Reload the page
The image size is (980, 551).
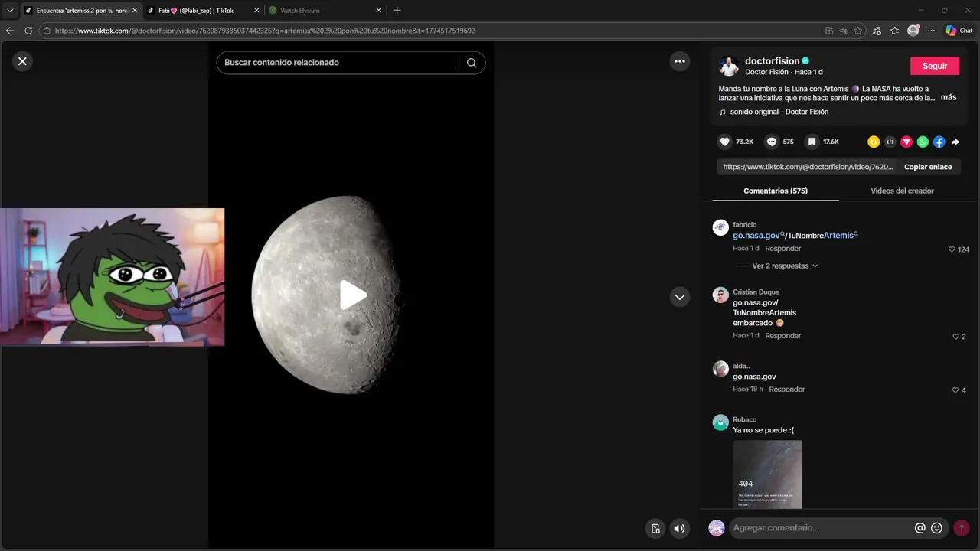click(28, 31)
